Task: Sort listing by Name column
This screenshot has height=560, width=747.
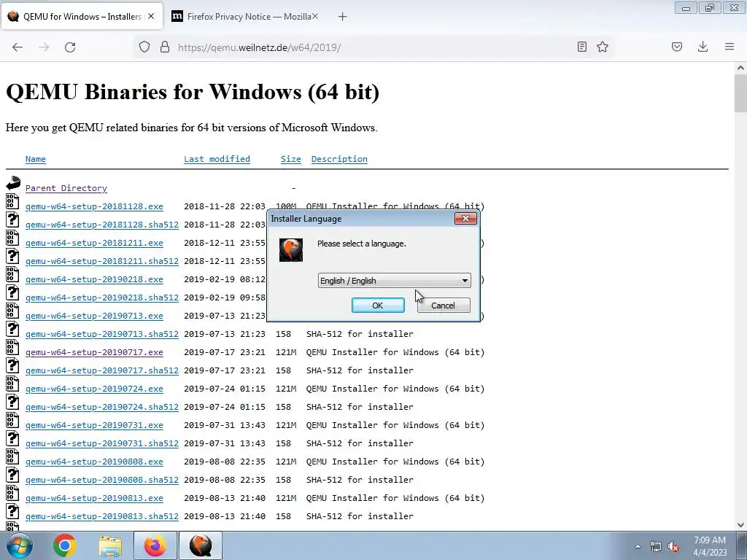Action: coord(36,159)
